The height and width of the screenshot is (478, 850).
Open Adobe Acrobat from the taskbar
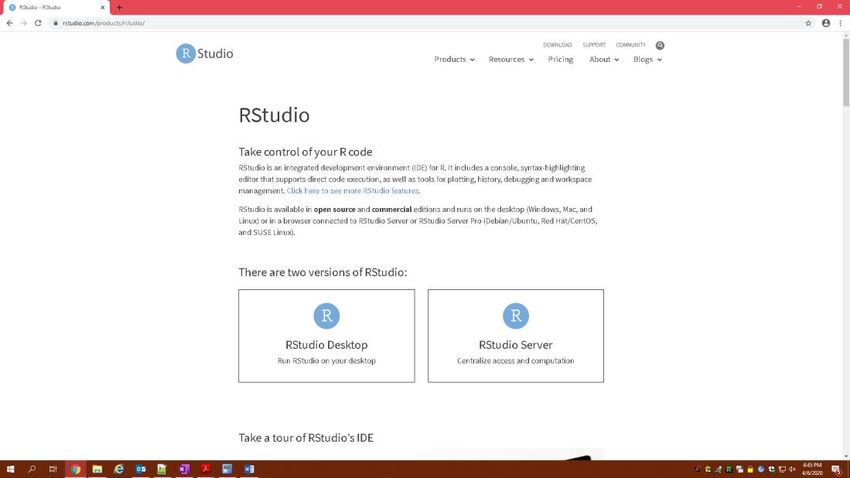[x=205, y=469]
